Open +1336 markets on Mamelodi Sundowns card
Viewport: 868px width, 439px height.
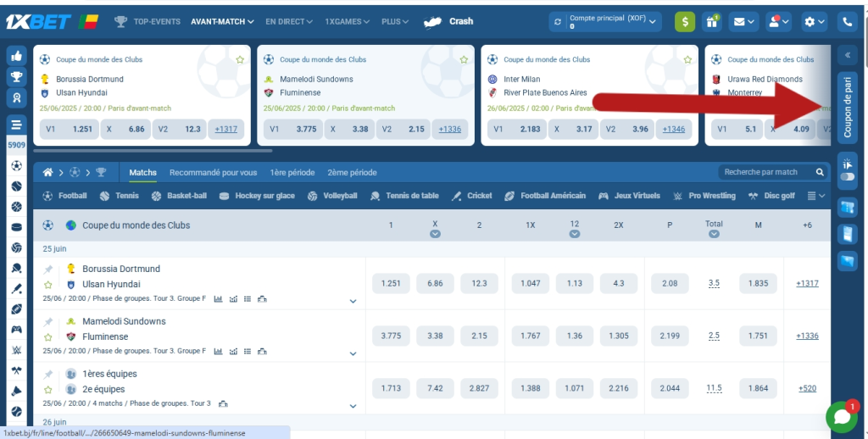[x=449, y=129]
